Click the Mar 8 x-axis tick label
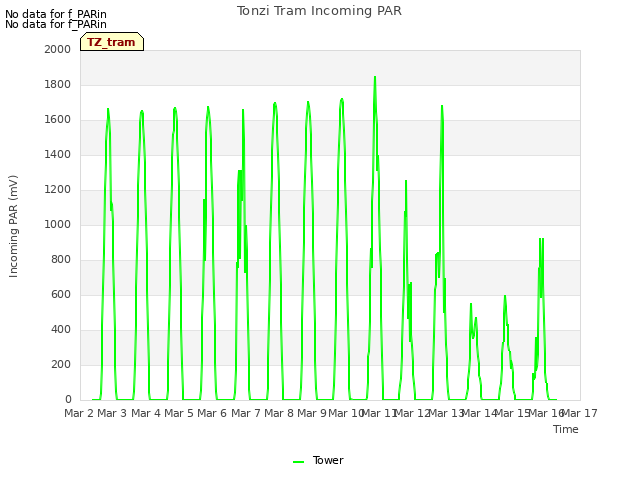Viewport: 640px width, 480px height. point(279,413)
